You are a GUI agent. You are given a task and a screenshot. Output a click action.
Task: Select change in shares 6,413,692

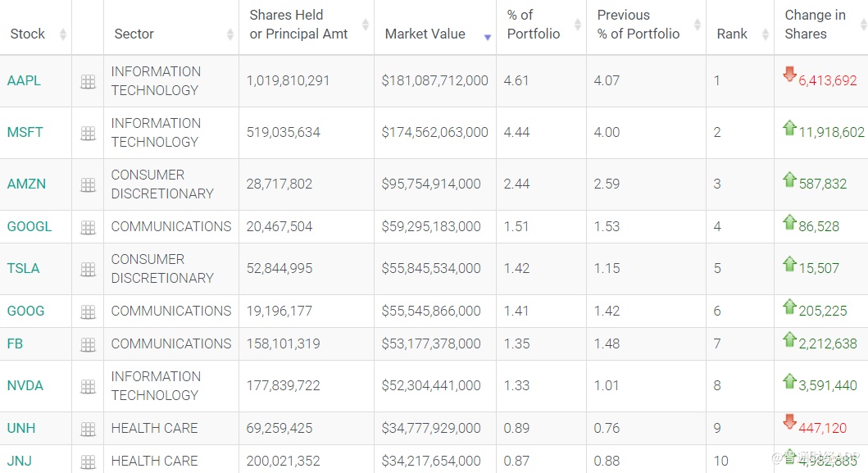[828, 80]
